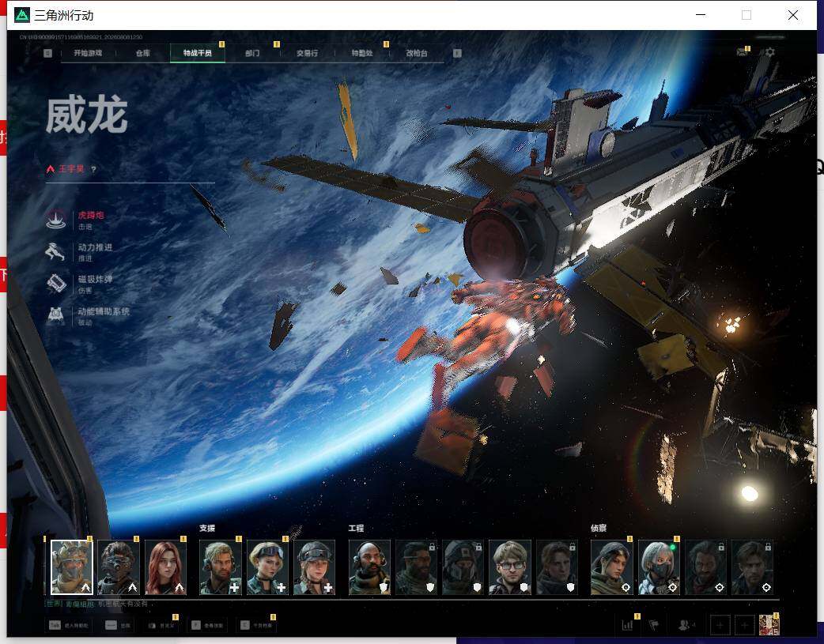Screen dimensions: 824x644
Task: Select the first 支援 operator with headset
Action: (x=221, y=567)
